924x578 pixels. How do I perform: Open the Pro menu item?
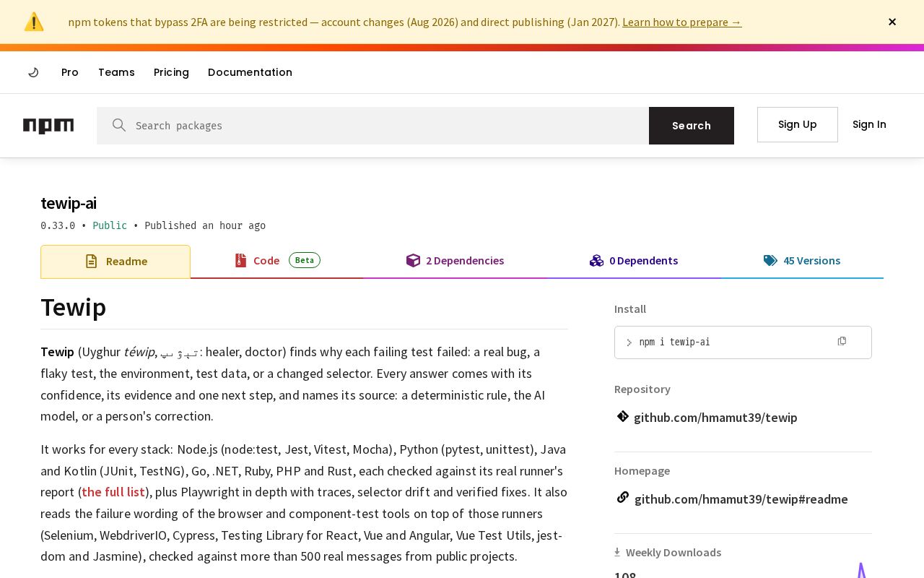tap(70, 72)
